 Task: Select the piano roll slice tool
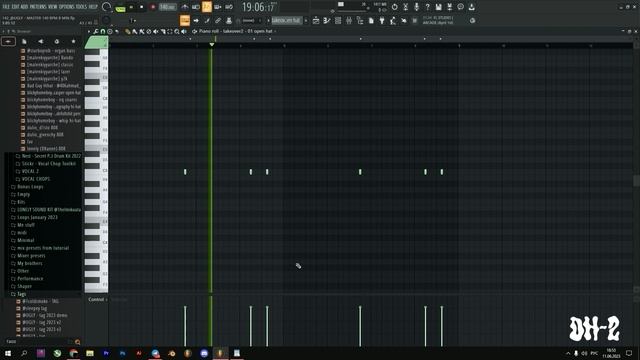(x=163, y=31)
